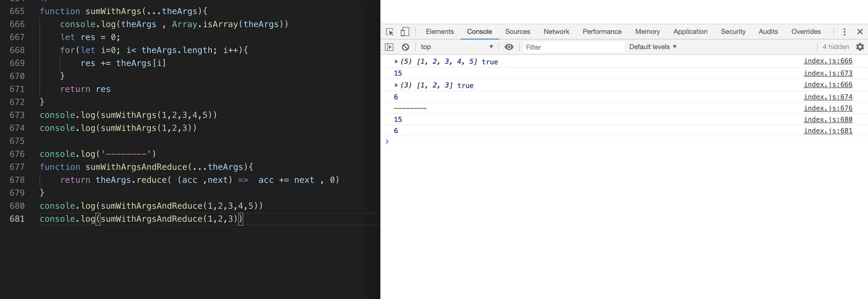Viewport: 868px width, 299px height.
Task: Close the DevTools panel
Action: (860, 32)
